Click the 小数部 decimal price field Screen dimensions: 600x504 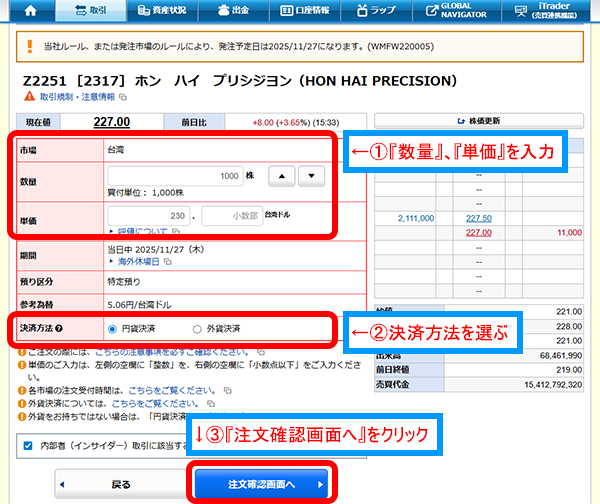pos(230,216)
